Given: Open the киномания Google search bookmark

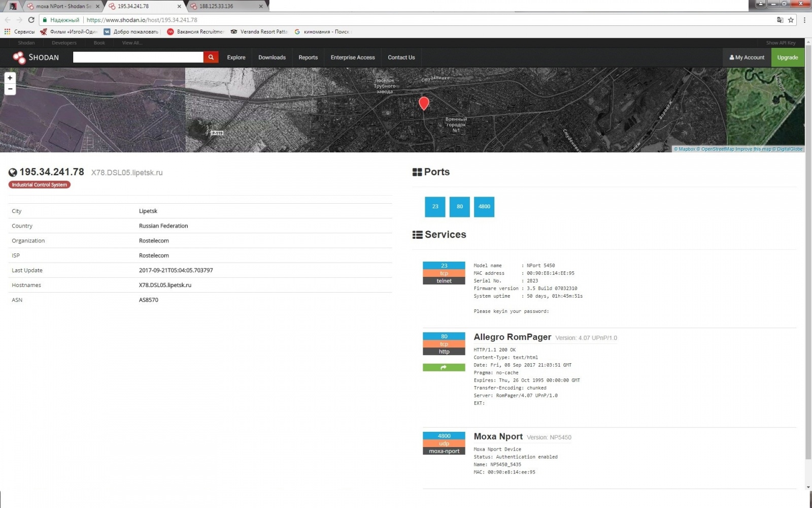Looking at the screenshot, I should pos(322,31).
